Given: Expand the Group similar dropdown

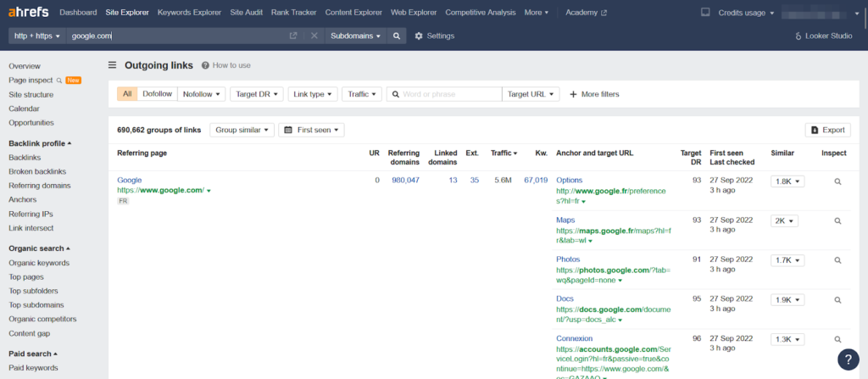Looking at the screenshot, I should pos(242,131).
